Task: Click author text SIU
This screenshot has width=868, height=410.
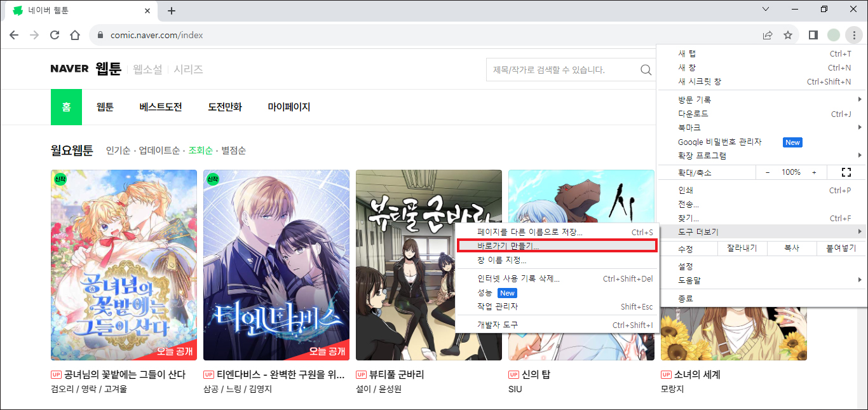Action: point(515,388)
